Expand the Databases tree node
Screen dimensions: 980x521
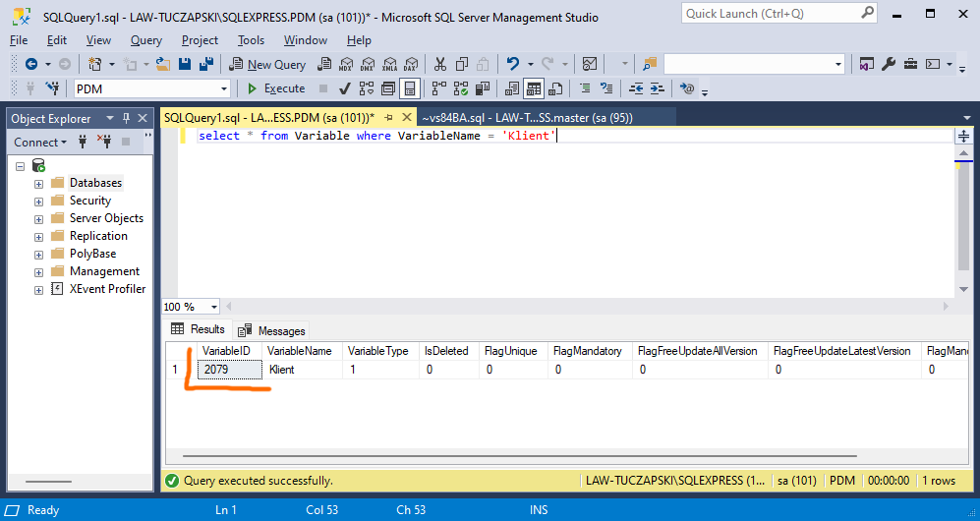click(x=39, y=183)
